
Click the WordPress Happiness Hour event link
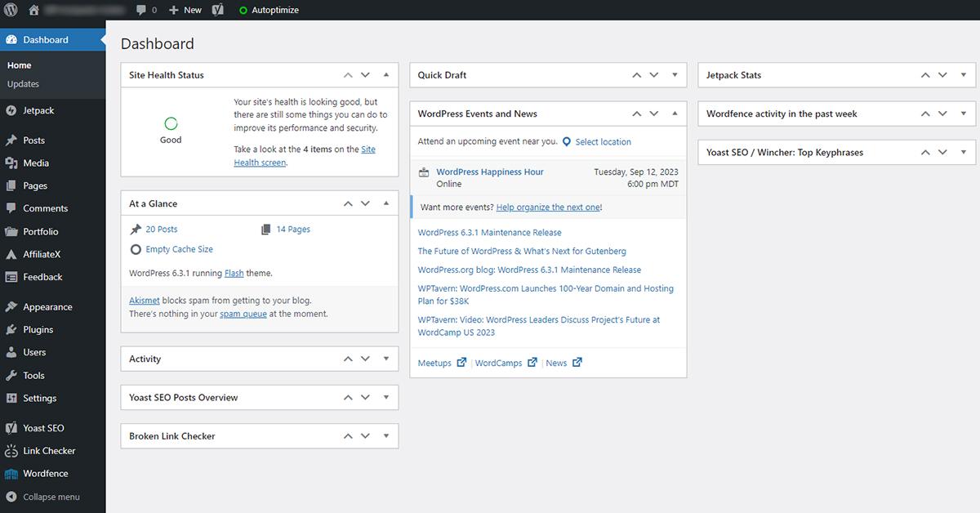490,172
